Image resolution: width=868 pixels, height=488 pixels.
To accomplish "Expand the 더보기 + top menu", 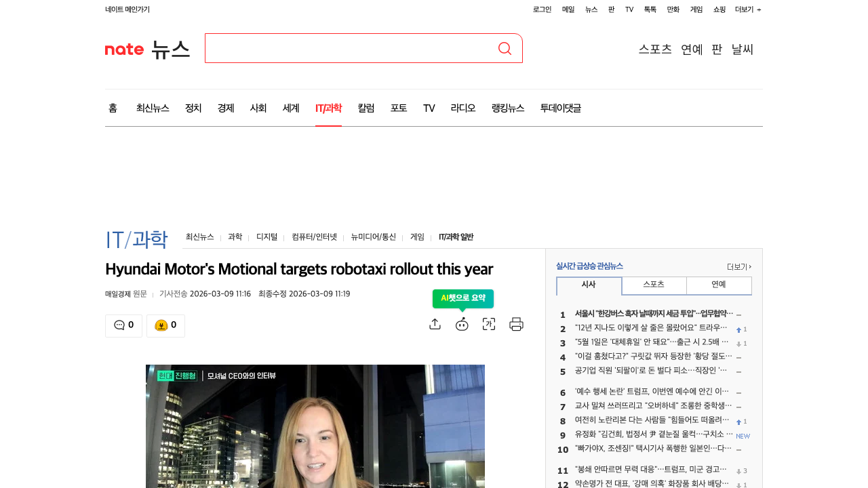I will (x=748, y=9).
